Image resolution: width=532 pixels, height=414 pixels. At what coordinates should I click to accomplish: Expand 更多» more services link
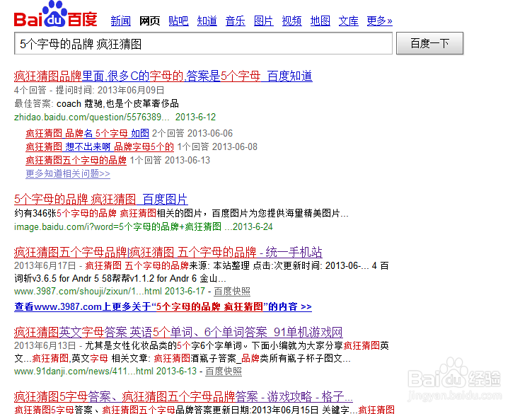[379, 21]
